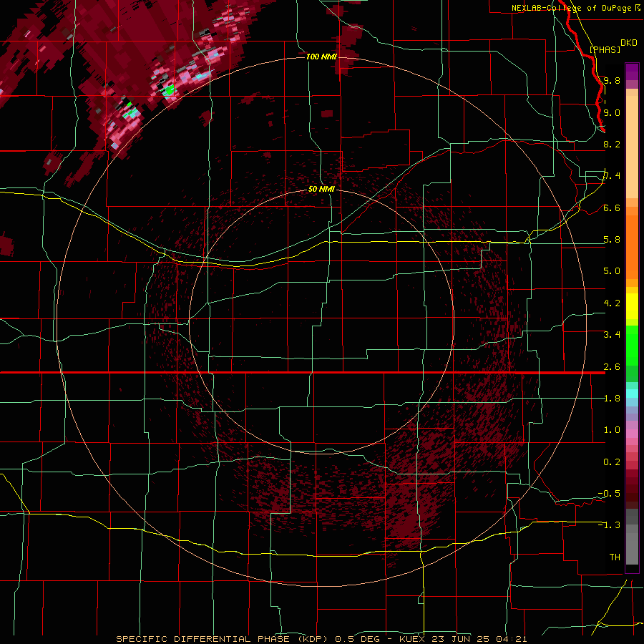
Task: Click the 4.2 value on the scale
Action: coord(612,303)
